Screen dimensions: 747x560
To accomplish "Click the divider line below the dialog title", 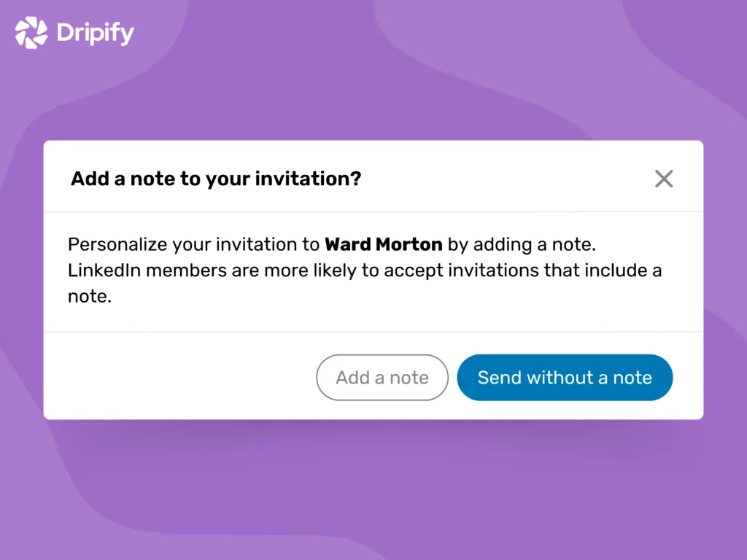I will [373, 211].
